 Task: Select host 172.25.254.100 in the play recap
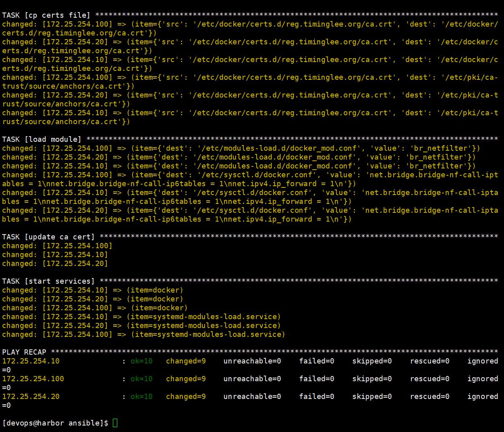coord(33,379)
